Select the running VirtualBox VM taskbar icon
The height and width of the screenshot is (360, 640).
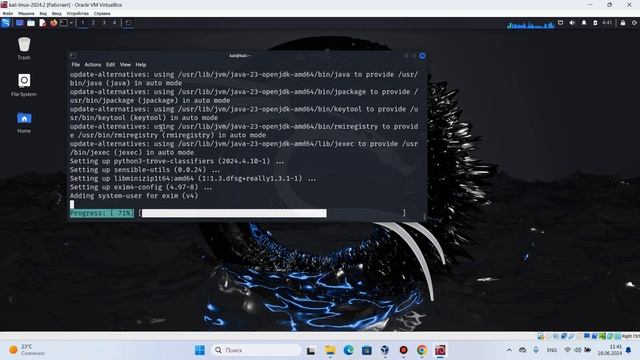click(440, 350)
